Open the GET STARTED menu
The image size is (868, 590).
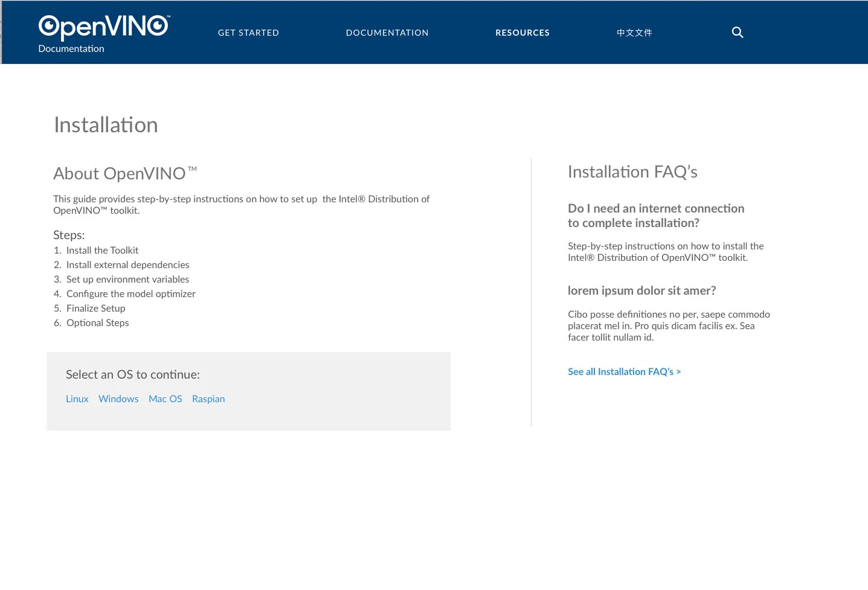point(248,33)
